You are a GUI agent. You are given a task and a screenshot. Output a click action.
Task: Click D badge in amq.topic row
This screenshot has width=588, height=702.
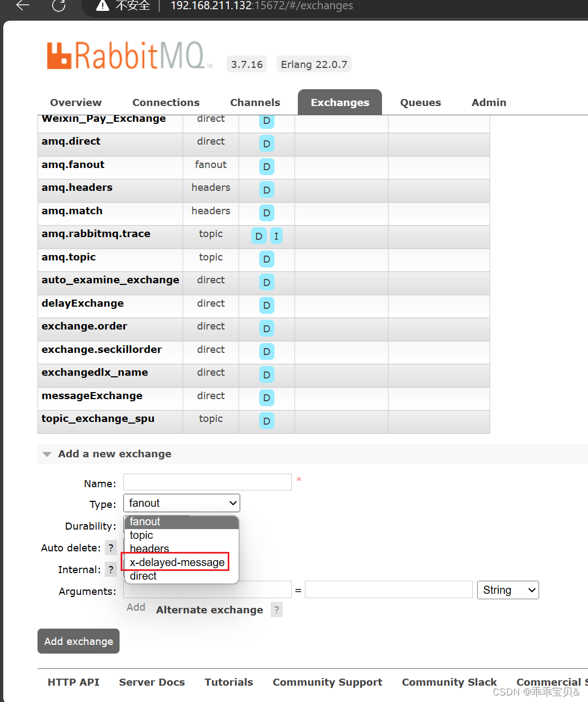[267, 259]
